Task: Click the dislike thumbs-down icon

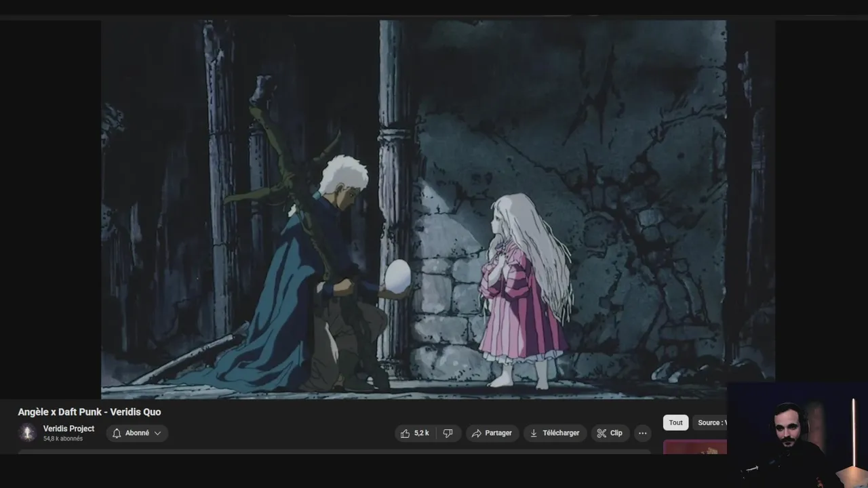Action: pos(448,433)
